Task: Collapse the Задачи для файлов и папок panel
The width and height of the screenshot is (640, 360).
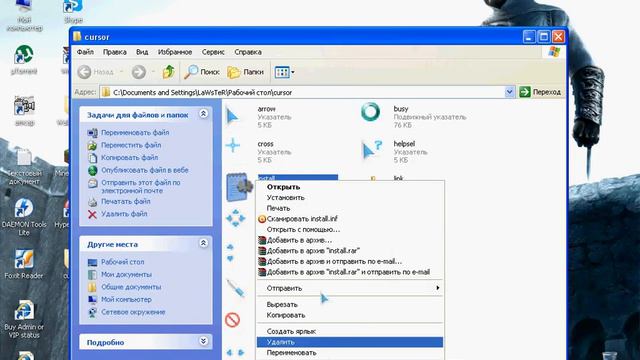Action: pos(203,114)
